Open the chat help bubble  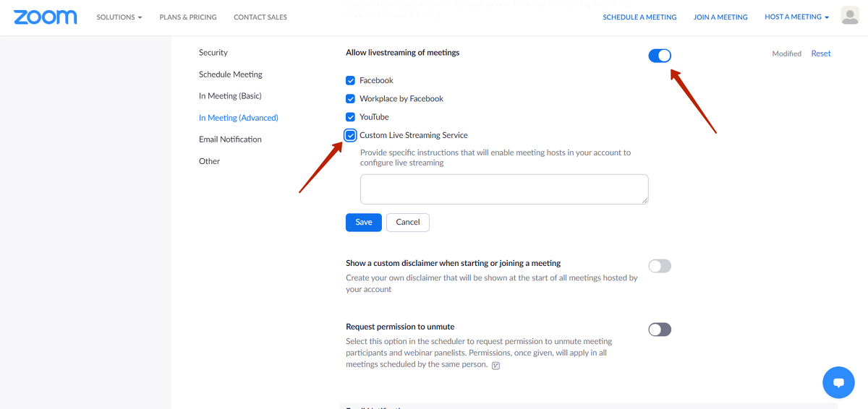pos(838,382)
